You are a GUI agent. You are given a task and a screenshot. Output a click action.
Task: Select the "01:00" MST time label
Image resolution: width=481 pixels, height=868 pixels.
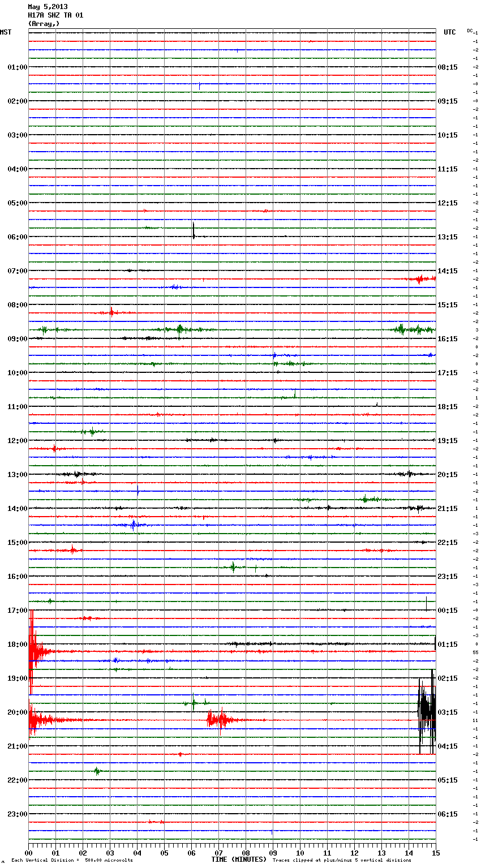[x=18, y=67]
